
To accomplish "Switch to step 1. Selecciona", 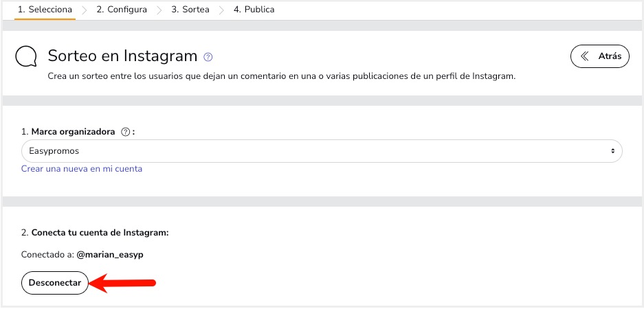I will tap(45, 10).
